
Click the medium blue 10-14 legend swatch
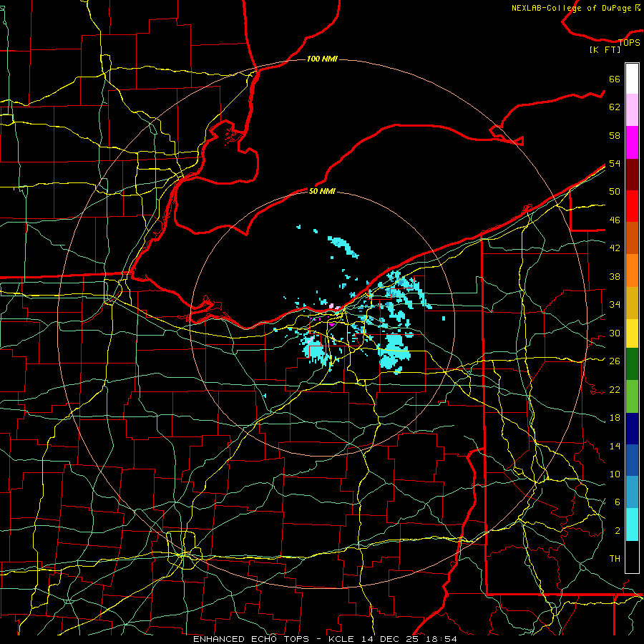632,460
